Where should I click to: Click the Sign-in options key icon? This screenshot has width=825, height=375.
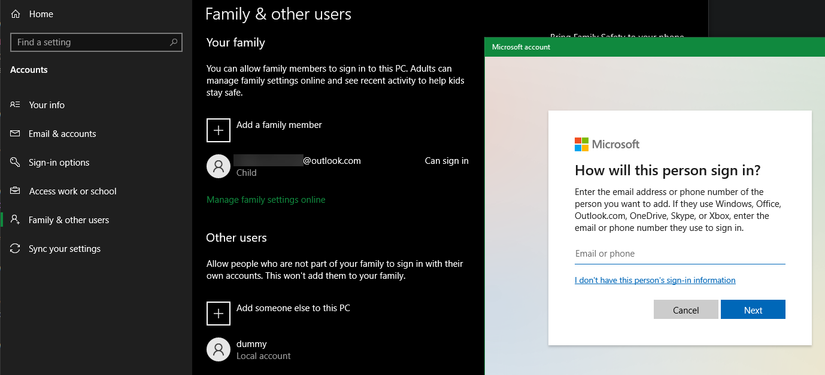15,163
